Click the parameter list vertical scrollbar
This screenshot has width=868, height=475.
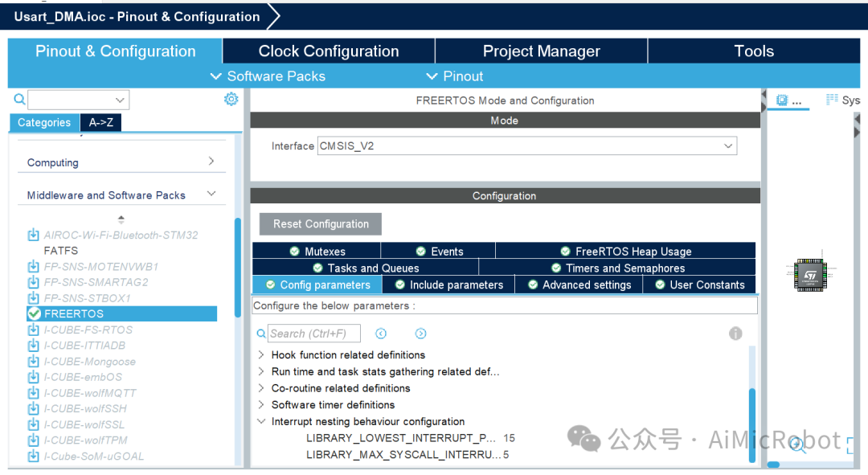(751, 424)
